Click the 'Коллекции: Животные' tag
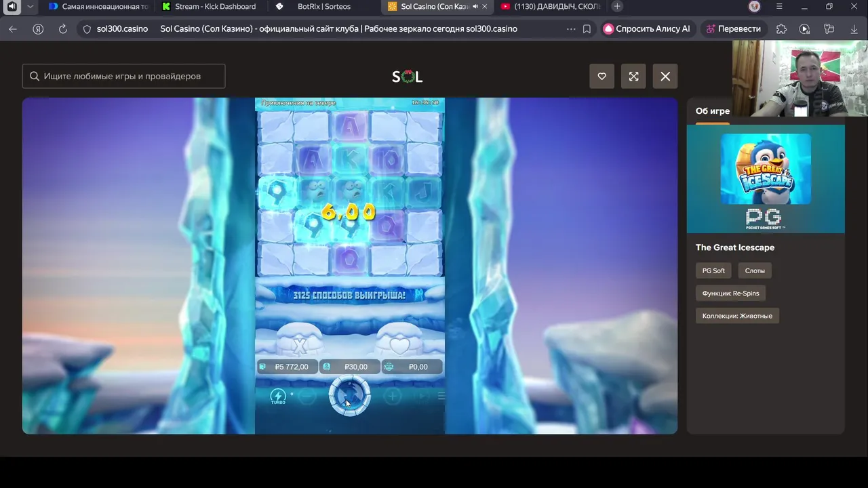 point(737,316)
